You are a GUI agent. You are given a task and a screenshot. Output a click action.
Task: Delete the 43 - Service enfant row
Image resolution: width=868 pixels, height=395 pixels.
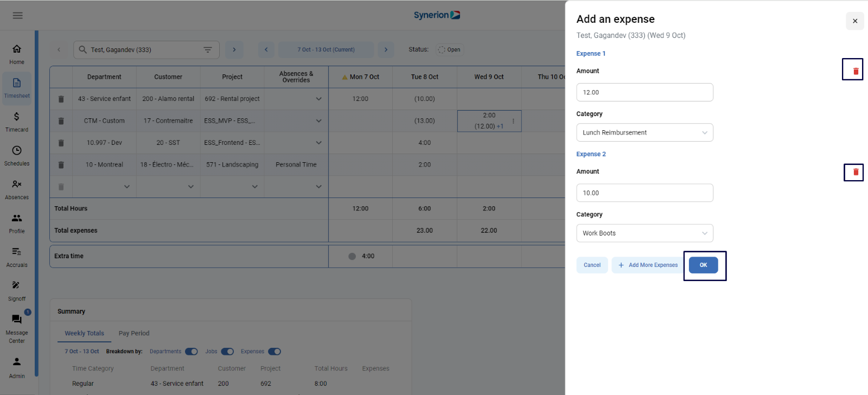pos(61,99)
